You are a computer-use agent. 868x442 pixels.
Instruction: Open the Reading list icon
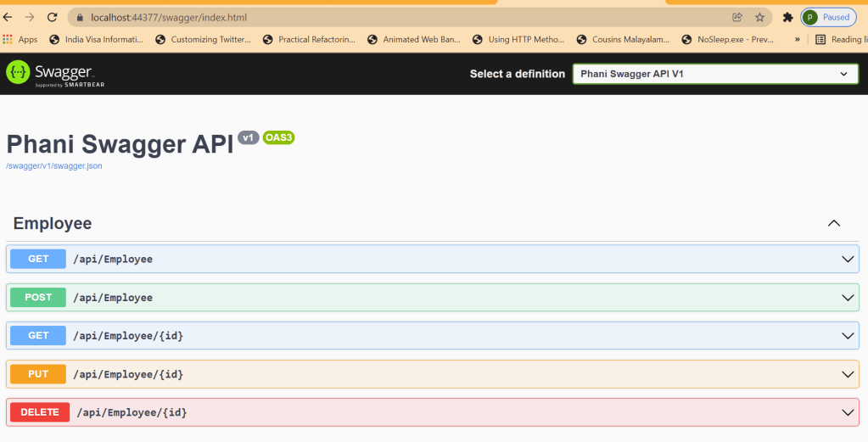[x=820, y=39]
